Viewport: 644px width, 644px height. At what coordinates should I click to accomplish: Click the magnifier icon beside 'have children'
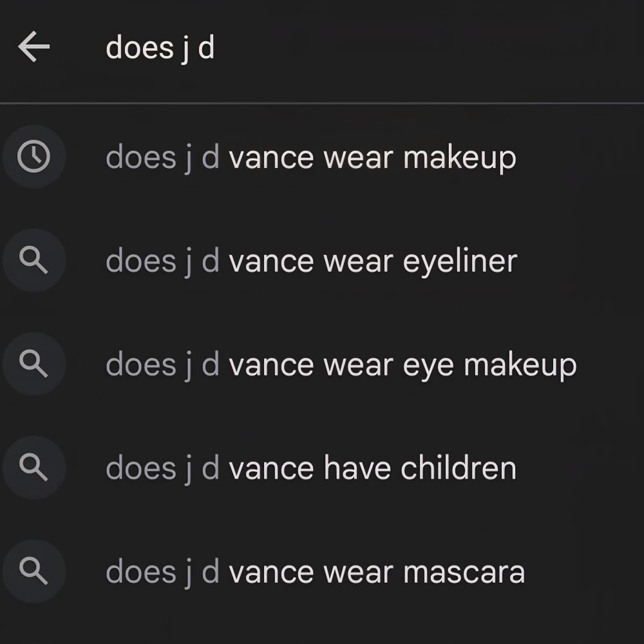33,468
